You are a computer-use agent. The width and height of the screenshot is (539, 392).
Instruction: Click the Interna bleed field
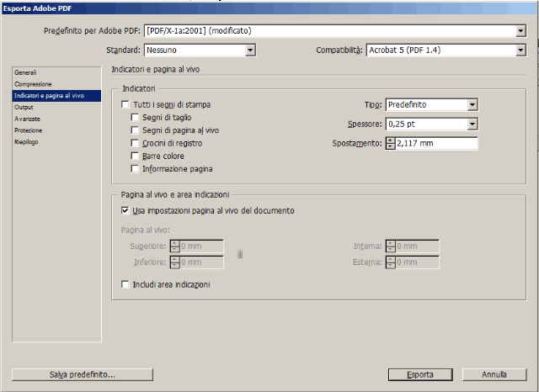coord(418,246)
